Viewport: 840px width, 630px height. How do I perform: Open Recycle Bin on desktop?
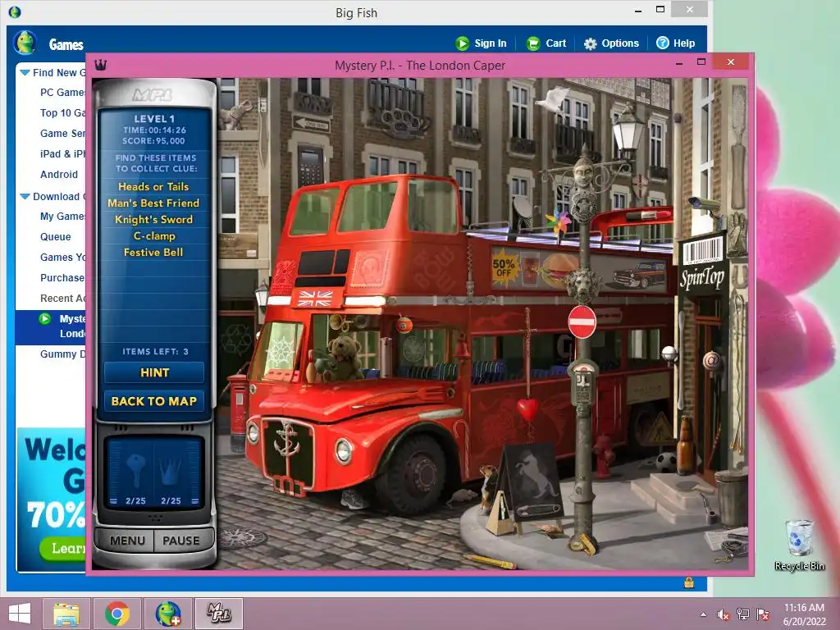799,546
